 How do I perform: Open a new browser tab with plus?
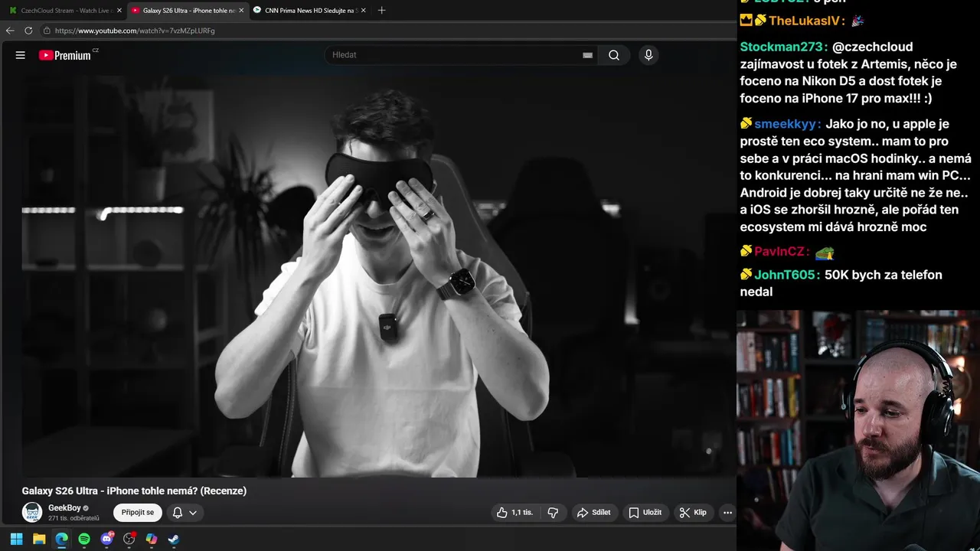click(381, 10)
